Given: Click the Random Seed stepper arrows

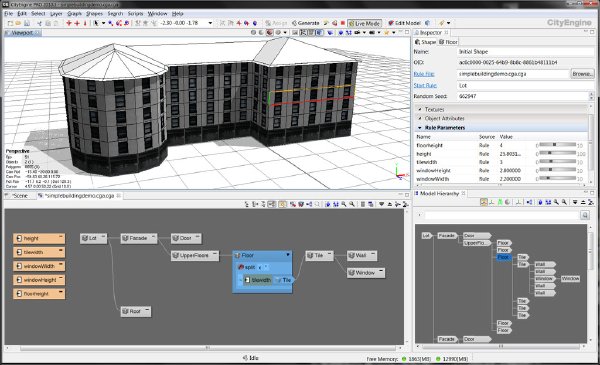Looking at the screenshot, I should [591, 96].
